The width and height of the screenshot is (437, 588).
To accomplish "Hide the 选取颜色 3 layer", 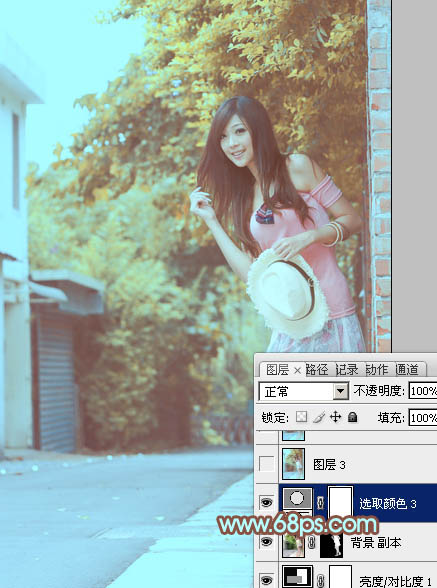I will click(x=266, y=502).
